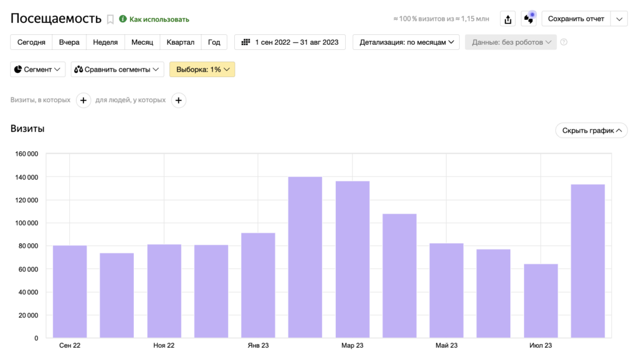
Task: Open the Сегмент dropdown
Action: coord(38,70)
